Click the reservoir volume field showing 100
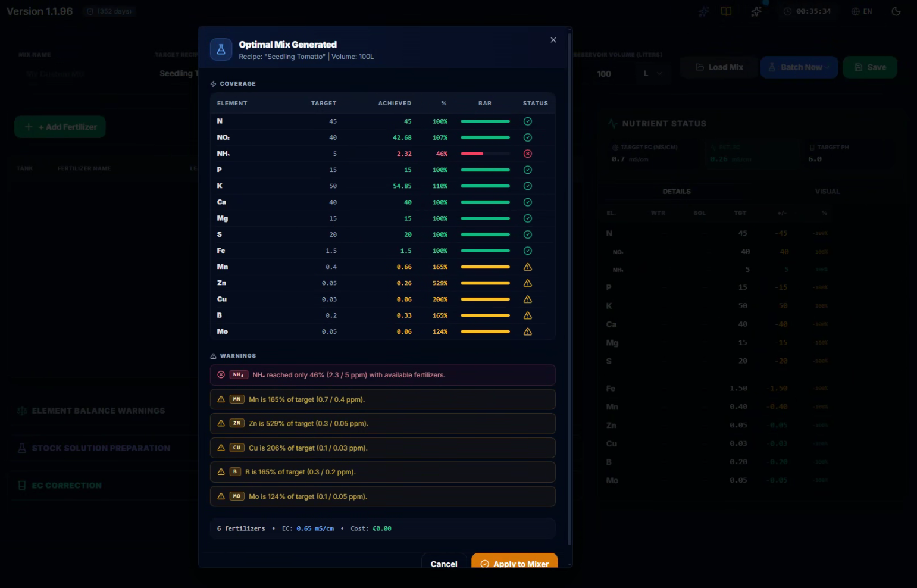This screenshot has height=588, width=917. tap(604, 74)
